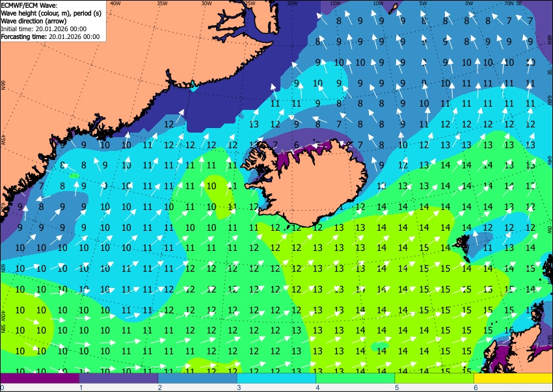Viewport: 553px width, 392px height.
Task: Click the 70N label on the top edge
Action: (509, 3)
